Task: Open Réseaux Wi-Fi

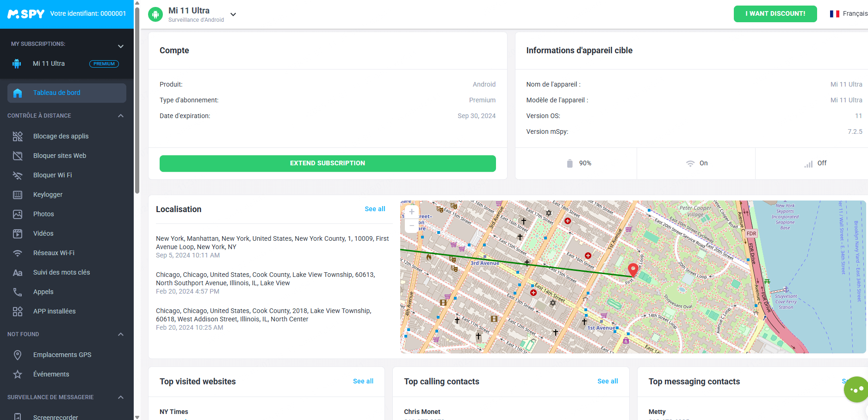Action: click(x=54, y=253)
